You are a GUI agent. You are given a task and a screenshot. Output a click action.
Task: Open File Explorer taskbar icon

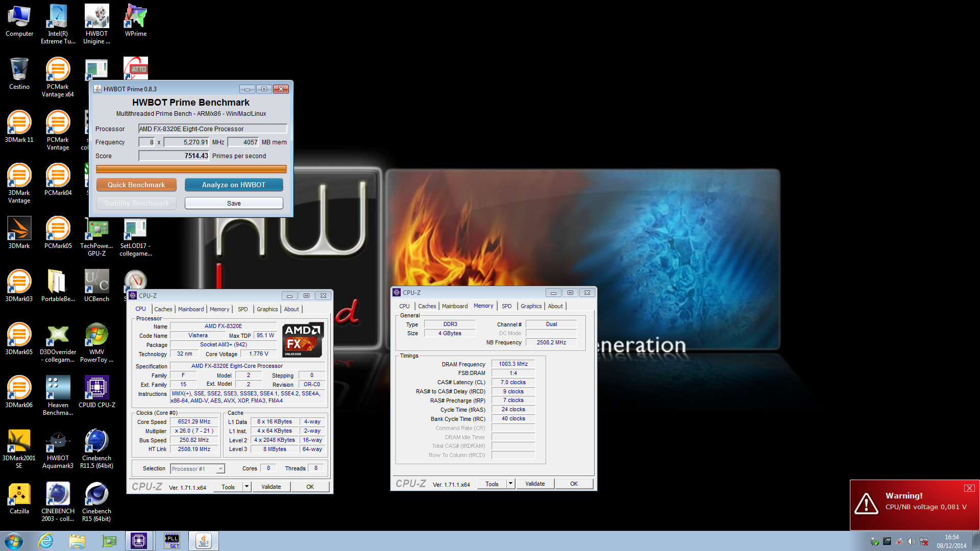(x=77, y=541)
